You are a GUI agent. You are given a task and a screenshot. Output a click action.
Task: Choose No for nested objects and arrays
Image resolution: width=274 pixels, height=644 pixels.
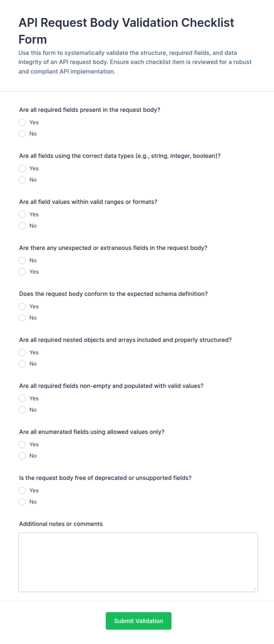click(x=22, y=364)
